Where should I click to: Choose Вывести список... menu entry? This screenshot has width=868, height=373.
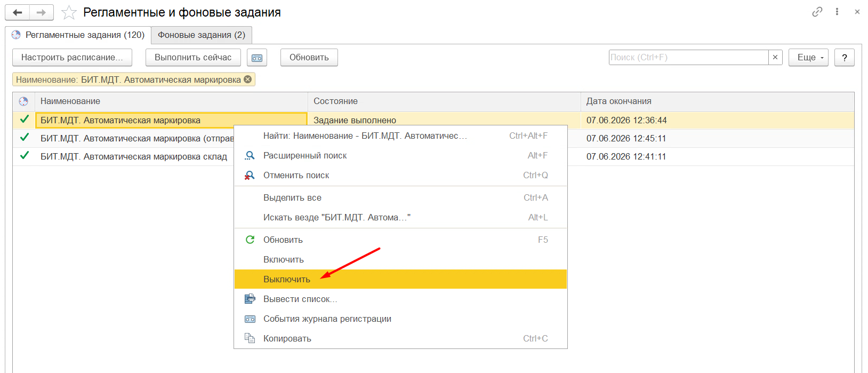pyautogui.click(x=400, y=299)
